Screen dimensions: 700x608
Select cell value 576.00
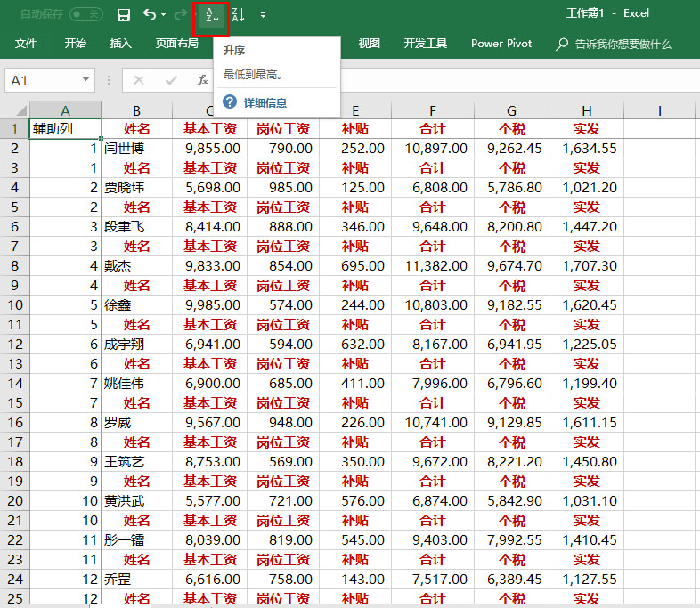pyautogui.click(x=355, y=501)
